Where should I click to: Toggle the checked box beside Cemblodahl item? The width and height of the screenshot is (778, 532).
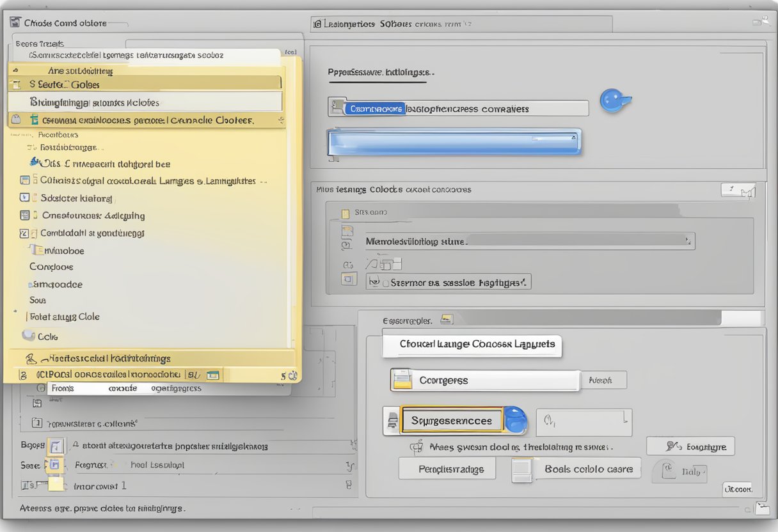(x=25, y=233)
